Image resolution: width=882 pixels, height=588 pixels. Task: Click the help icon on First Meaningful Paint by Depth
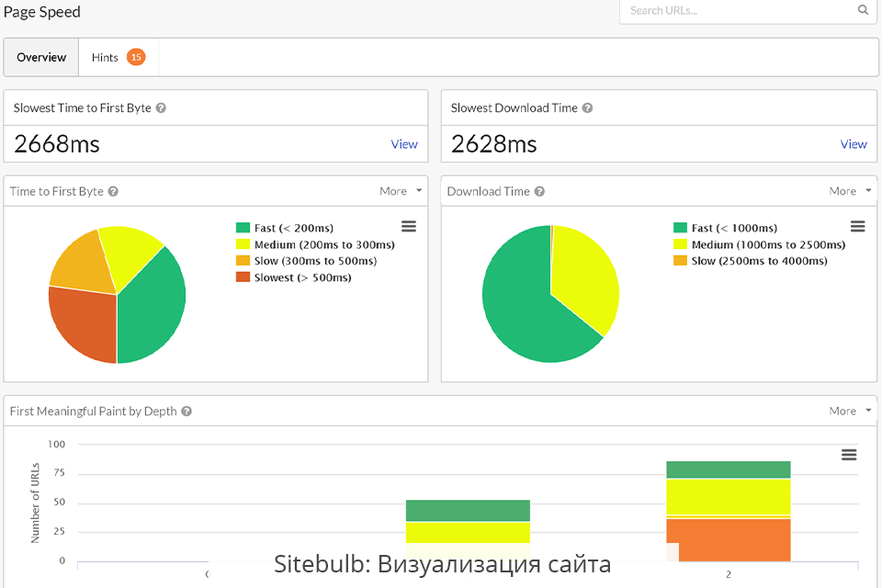click(x=187, y=412)
